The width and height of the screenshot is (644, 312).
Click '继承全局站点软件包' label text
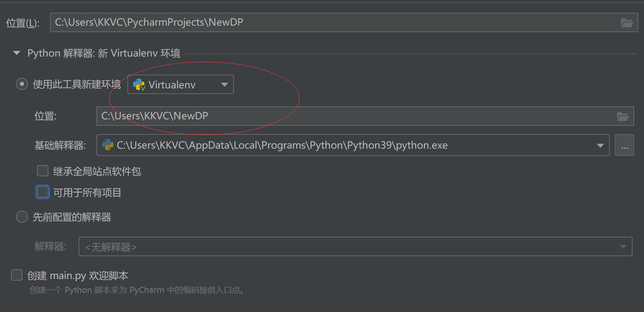coord(97,171)
